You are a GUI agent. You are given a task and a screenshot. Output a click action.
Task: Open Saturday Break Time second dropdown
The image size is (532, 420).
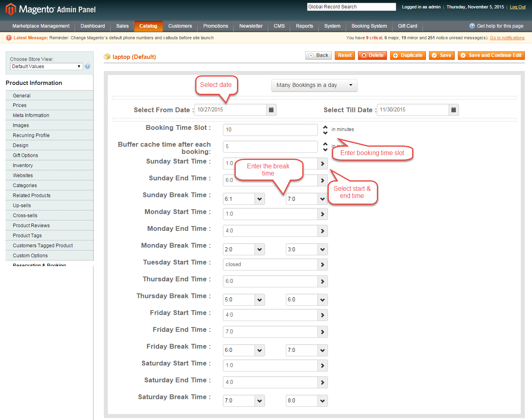322,401
